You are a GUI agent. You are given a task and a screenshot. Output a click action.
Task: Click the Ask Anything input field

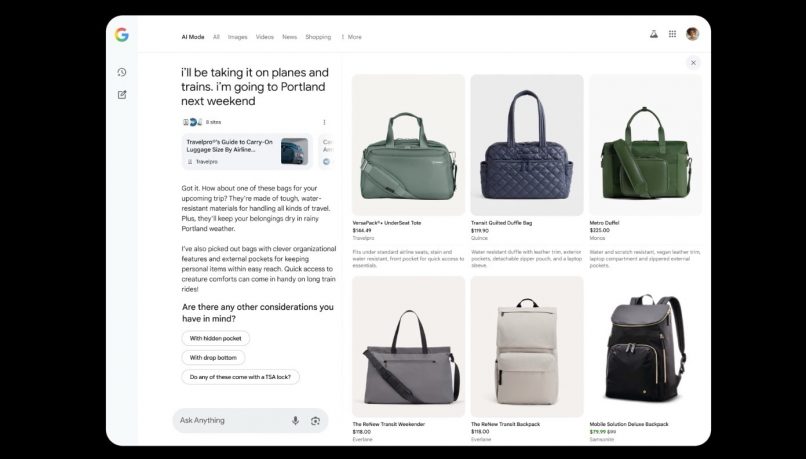pyautogui.click(x=230, y=421)
